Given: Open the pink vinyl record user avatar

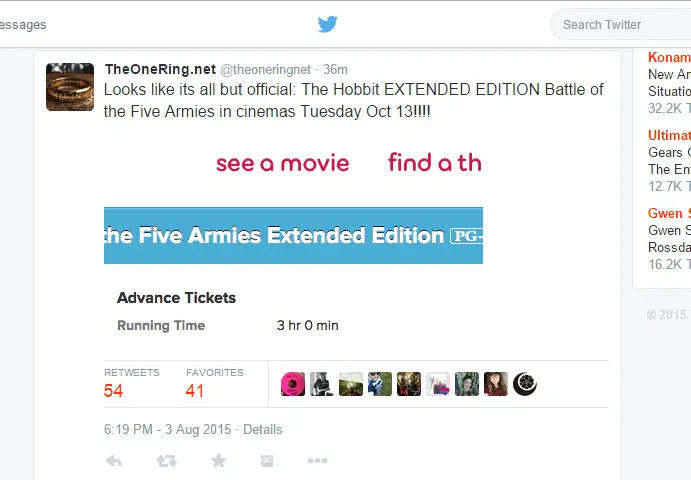Looking at the screenshot, I should (293, 384).
